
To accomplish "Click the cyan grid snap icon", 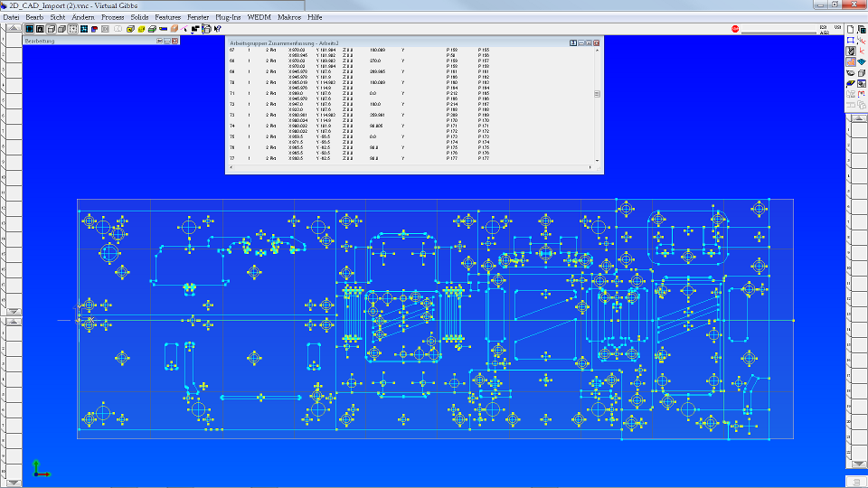I will pyautogui.click(x=84, y=29).
